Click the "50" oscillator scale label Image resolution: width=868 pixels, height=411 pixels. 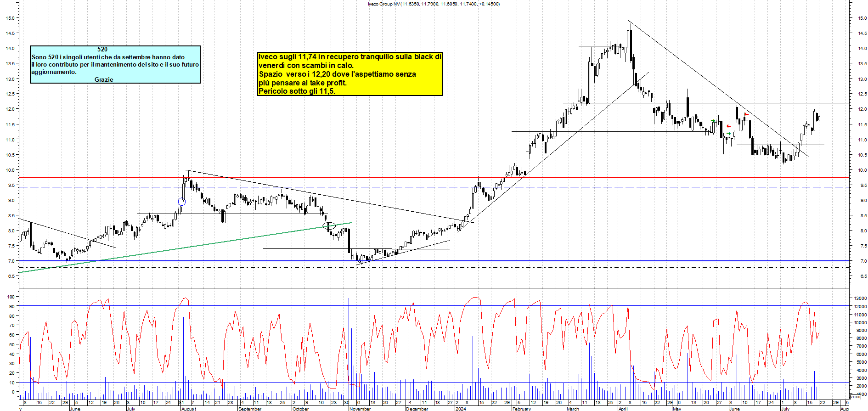coord(12,344)
